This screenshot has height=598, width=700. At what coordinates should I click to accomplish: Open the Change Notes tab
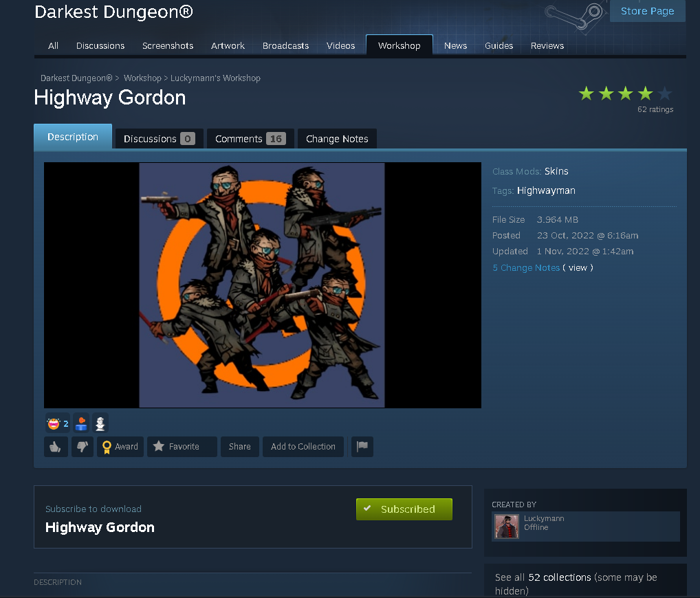[x=337, y=139]
